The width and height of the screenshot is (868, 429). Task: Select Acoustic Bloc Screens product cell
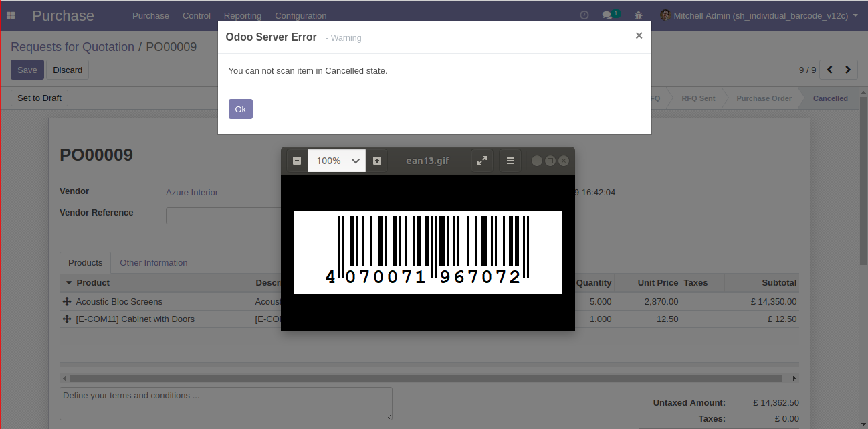pos(119,302)
